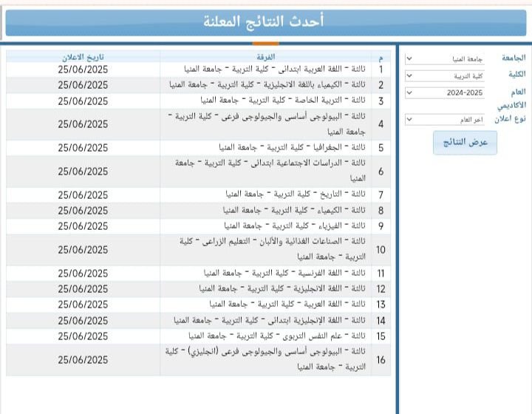Open the الجامعة dropdown showing جامعة المنيا
Viewport: 532px width, 414px height.
click(x=445, y=58)
